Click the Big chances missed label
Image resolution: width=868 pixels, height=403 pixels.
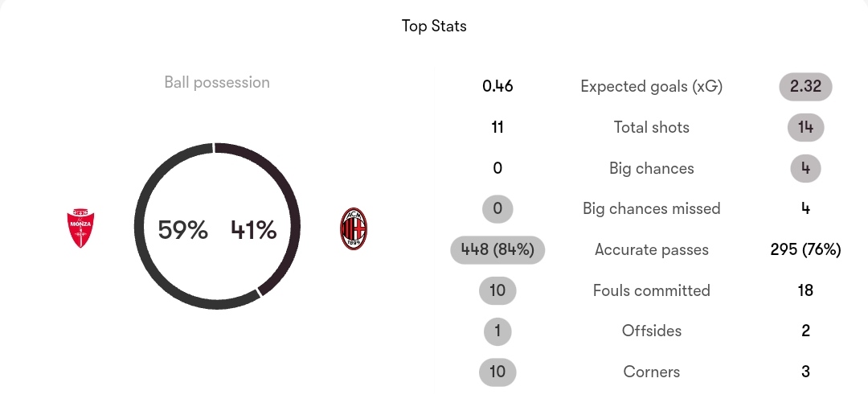point(652,208)
